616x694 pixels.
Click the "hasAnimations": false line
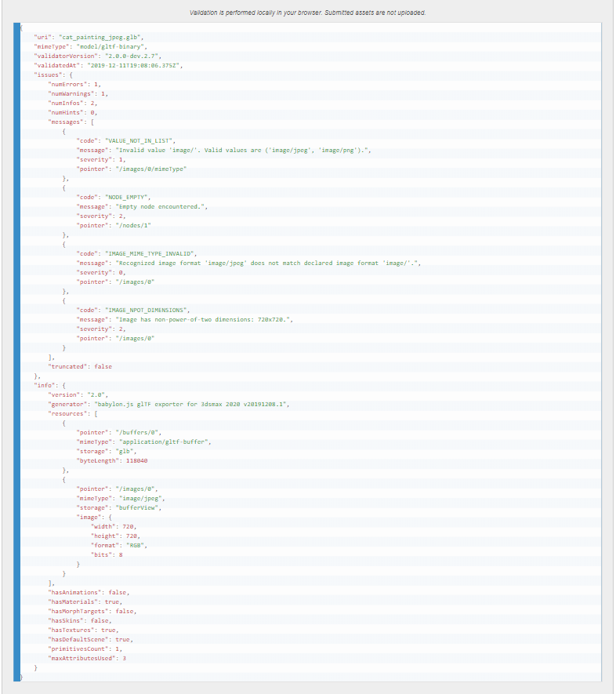(89, 592)
